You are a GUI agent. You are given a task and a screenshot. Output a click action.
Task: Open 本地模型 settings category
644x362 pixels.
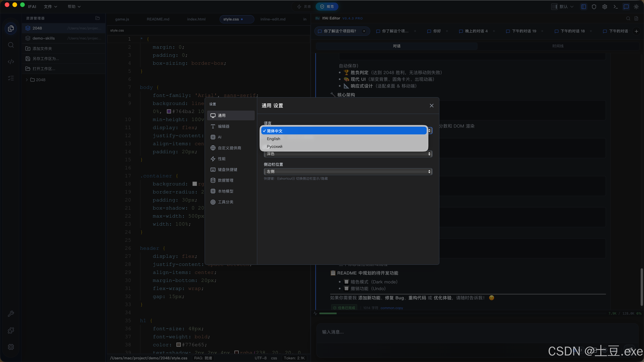(231, 191)
